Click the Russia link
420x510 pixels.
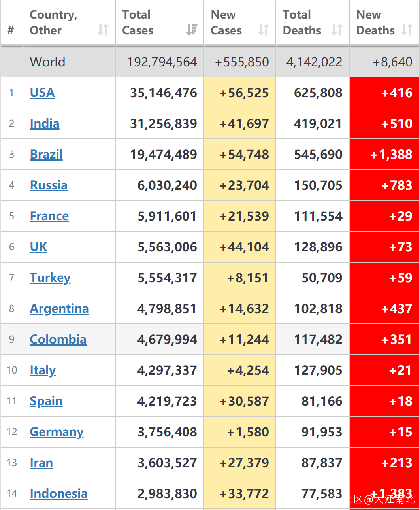click(49, 185)
